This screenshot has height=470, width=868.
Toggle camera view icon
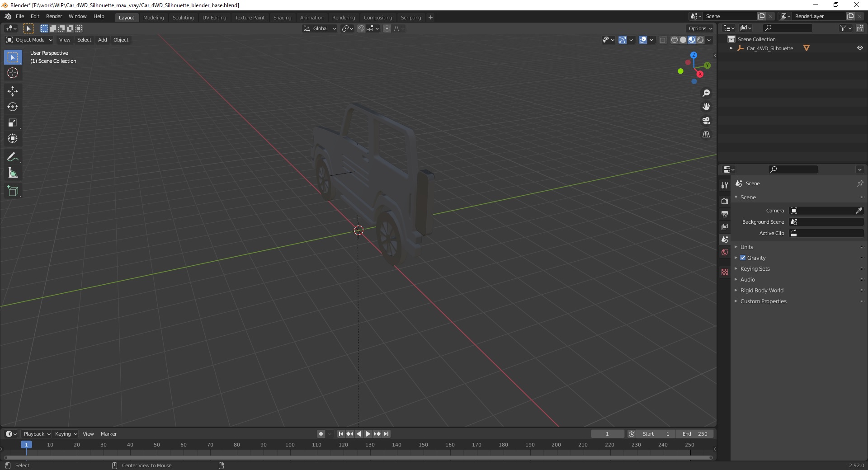[706, 121]
